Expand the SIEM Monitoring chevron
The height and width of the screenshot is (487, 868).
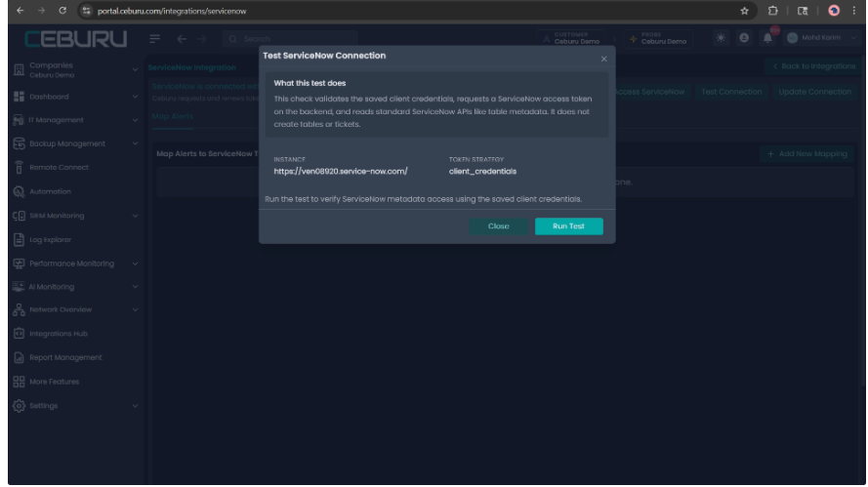pos(135,216)
